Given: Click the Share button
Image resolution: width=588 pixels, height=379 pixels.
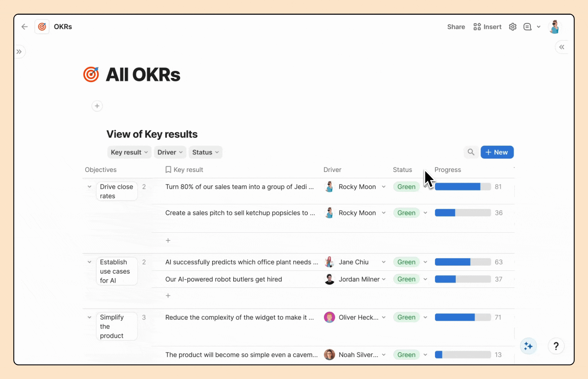Looking at the screenshot, I should [456, 27].
